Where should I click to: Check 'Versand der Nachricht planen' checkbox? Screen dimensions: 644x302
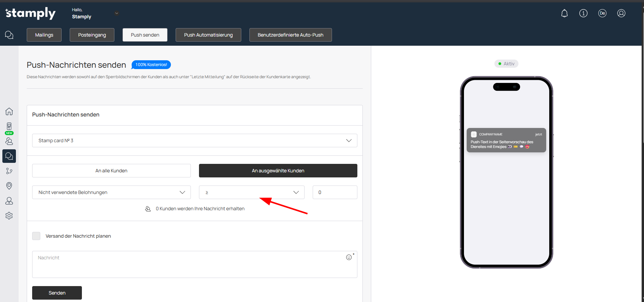36,236
